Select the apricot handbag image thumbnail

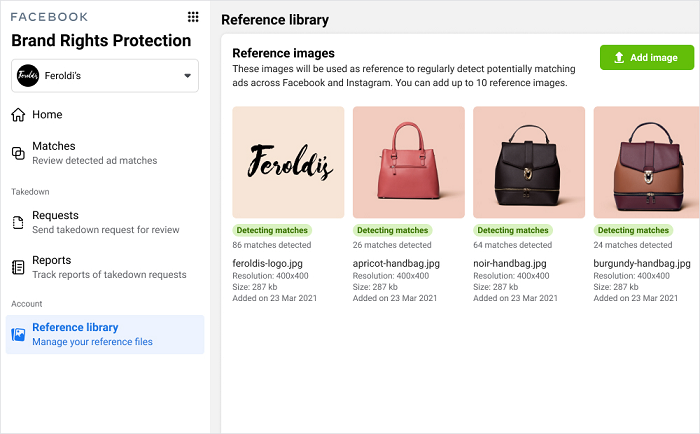coord(408,162)
